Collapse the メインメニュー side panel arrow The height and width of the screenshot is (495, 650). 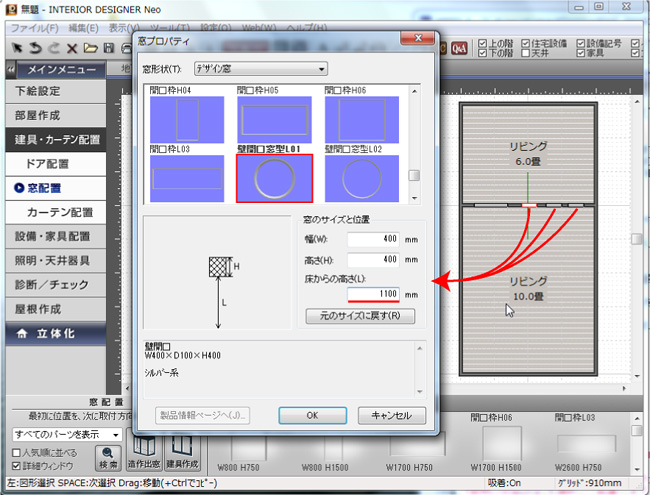[x=12, y=70]
